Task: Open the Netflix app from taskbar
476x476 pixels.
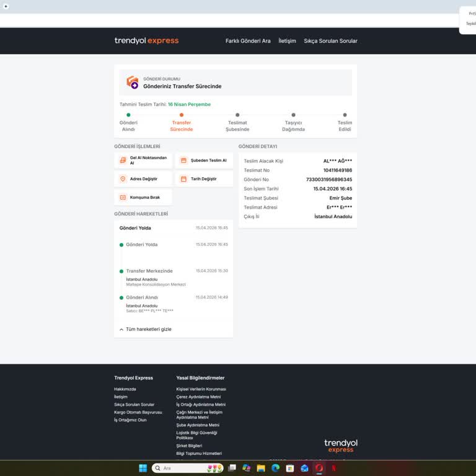Action: [333, 468]
